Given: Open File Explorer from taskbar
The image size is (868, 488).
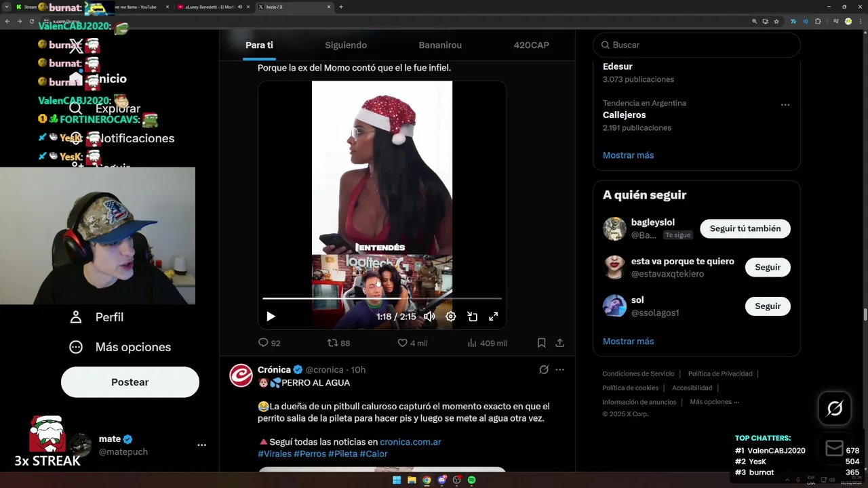Looking at the screenshot, I should [x=412, y=480].
